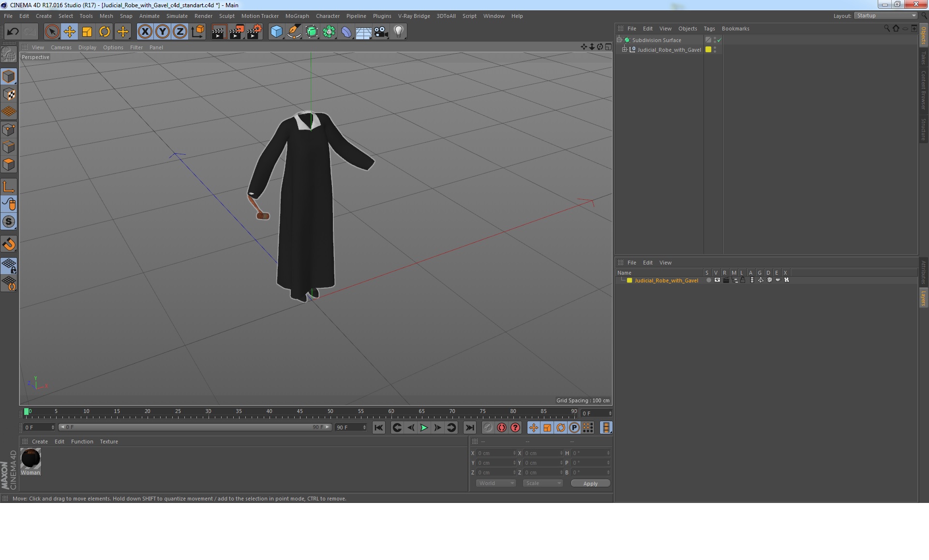Open the Layout Startup dropdown
The image size is (929, 560).
point(885,16)
